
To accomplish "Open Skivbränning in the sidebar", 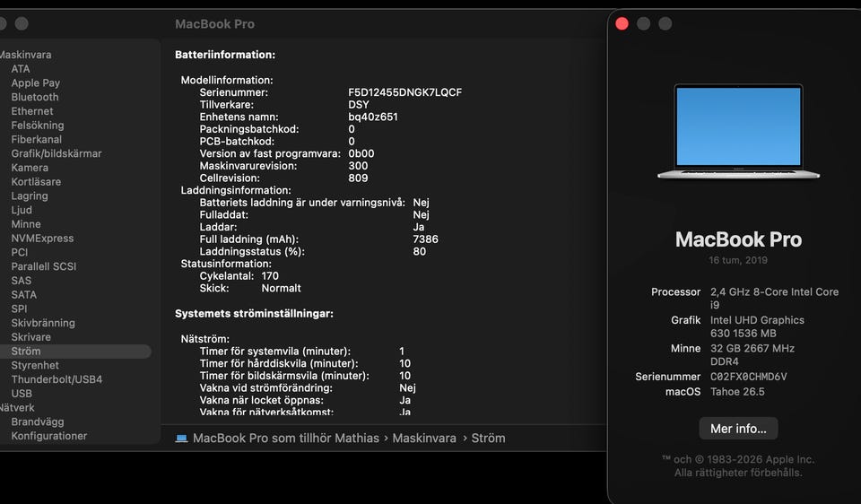I will click(43, 323).
